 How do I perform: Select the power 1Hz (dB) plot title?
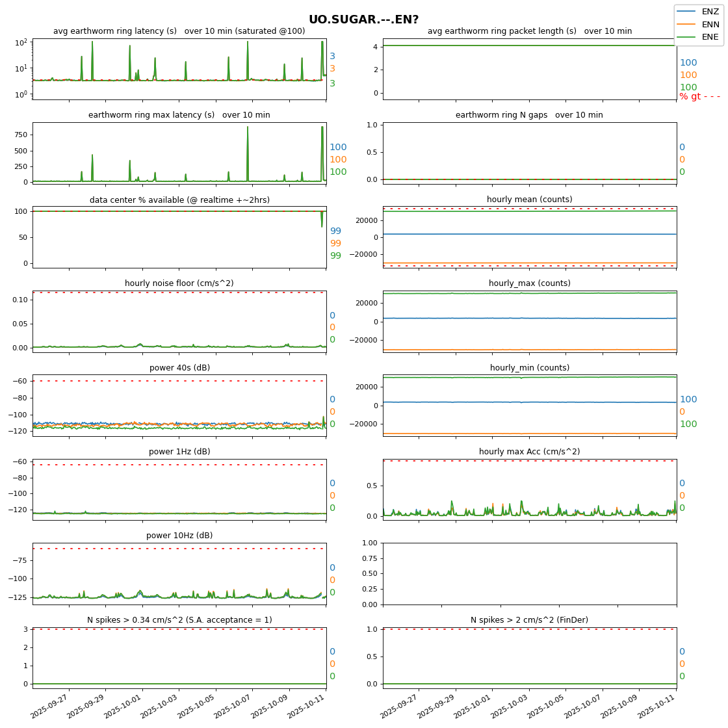179,452
